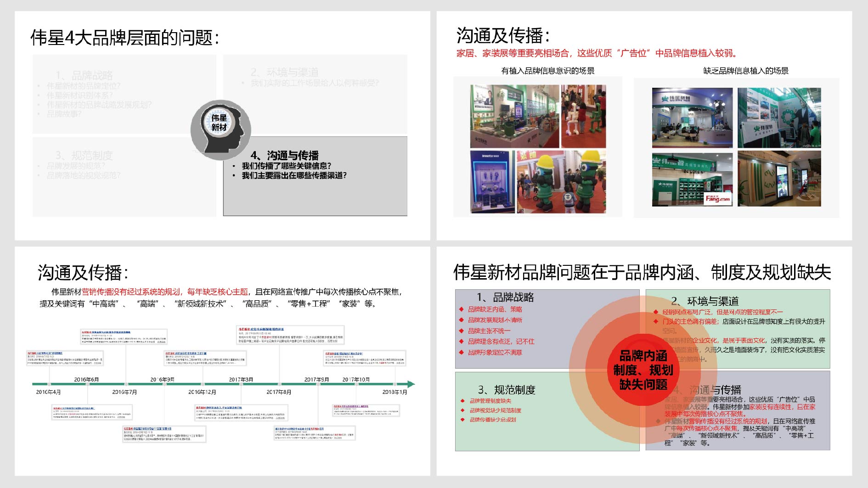Click slide title 伟星4大品牌层面的问题:
Viewport: 868px width, 488px height.
125,38
